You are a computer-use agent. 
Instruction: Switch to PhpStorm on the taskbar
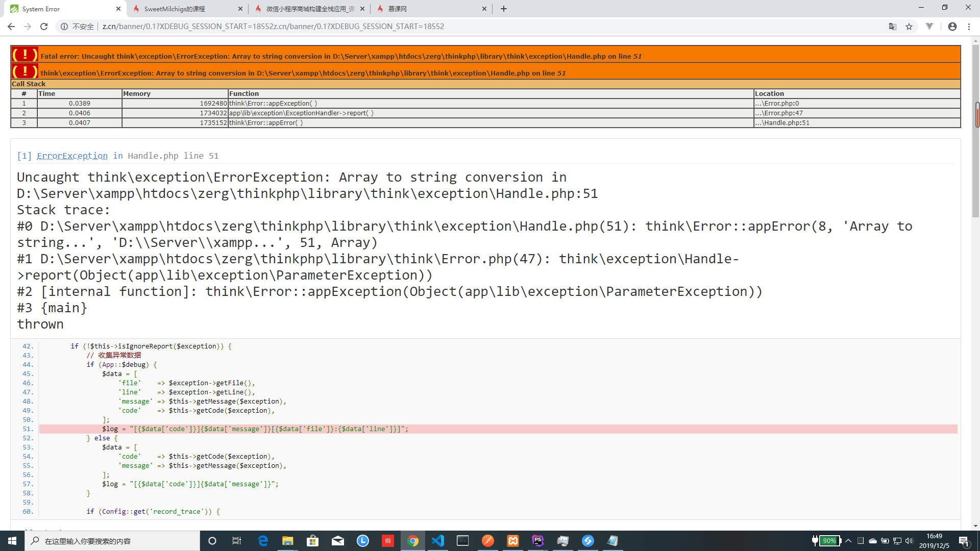(x=538, y=541)
